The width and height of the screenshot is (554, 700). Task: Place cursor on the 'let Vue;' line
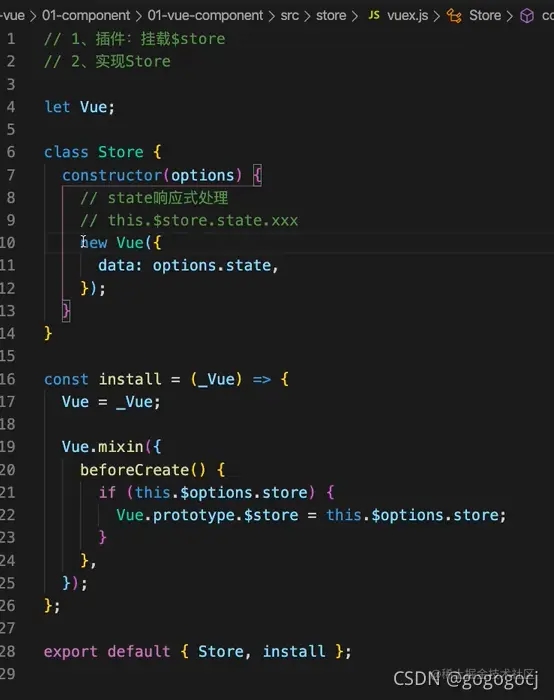(79, 107)
